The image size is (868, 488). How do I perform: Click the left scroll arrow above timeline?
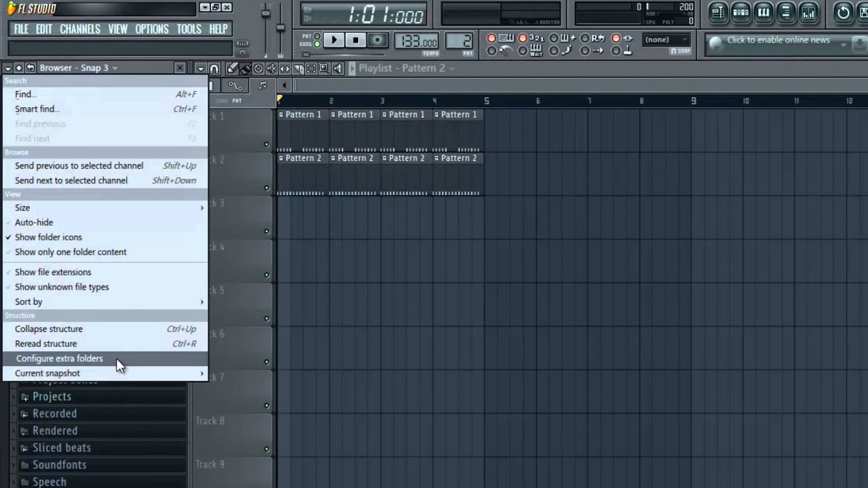[x=284, y=85]
